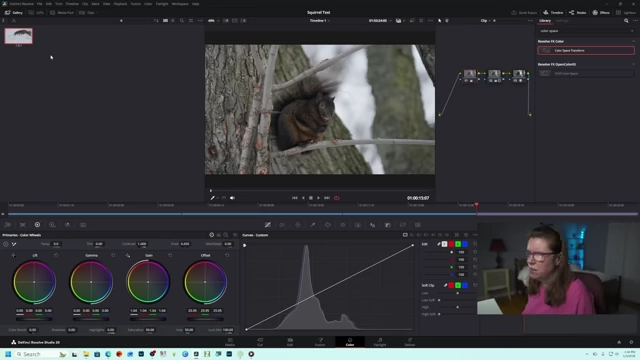This screenshot has height=360, width=640.
Task: Open the Curves palette icon
Action: 268,225
